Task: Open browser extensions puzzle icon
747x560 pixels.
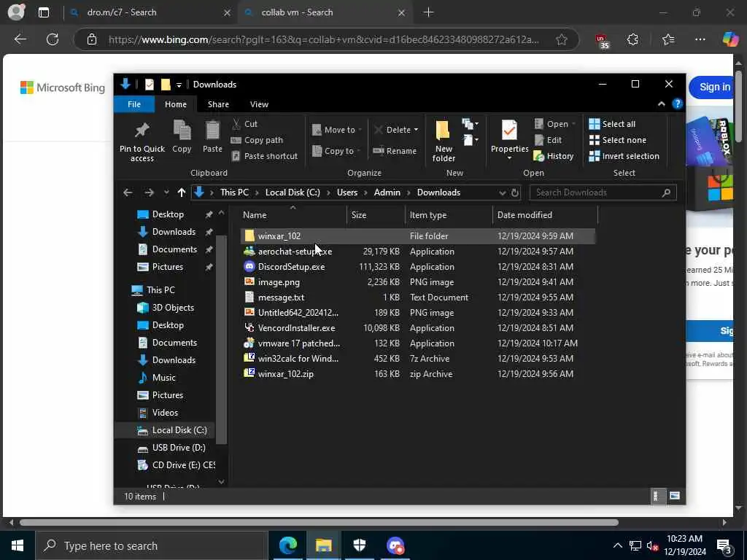Action: point(632,39)
